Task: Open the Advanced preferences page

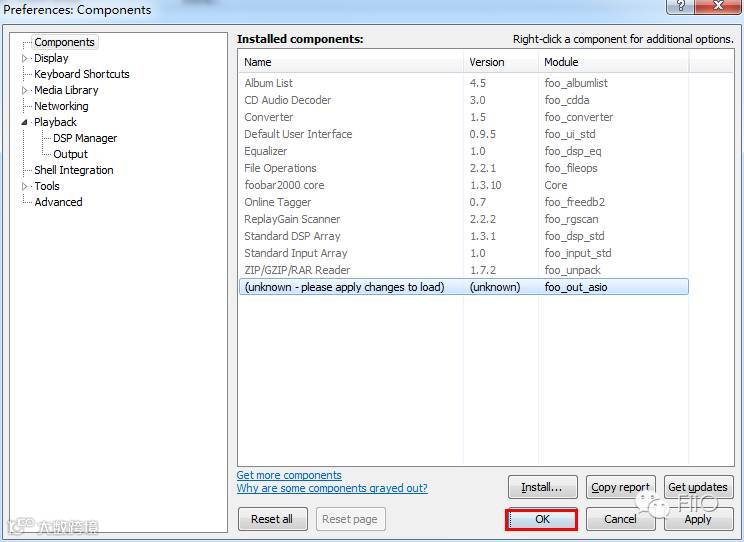Action: (x=58, y=202)
